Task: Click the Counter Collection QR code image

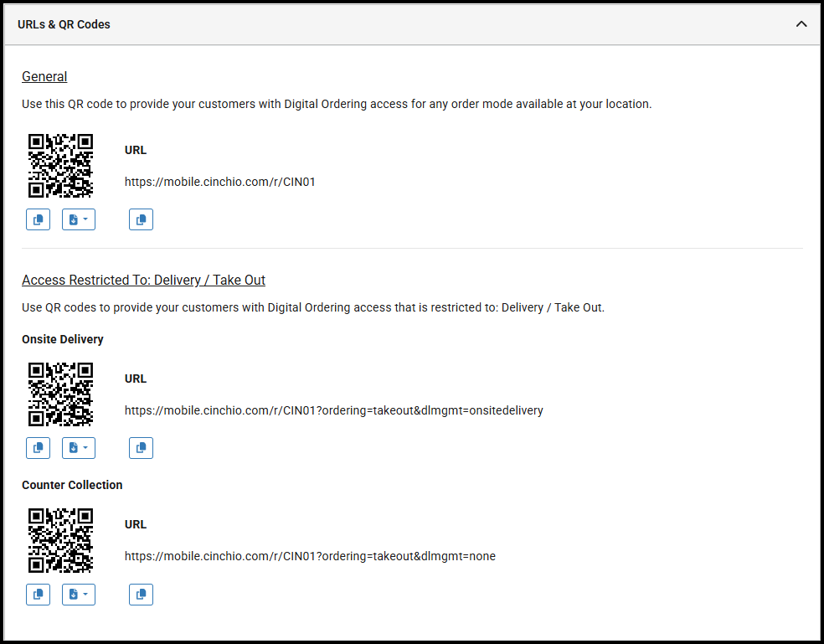Action: [x=60, y=540]
